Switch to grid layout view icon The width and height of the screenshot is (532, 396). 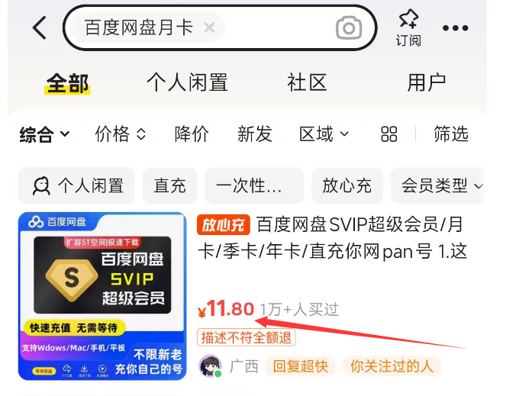tap(389, 134)
